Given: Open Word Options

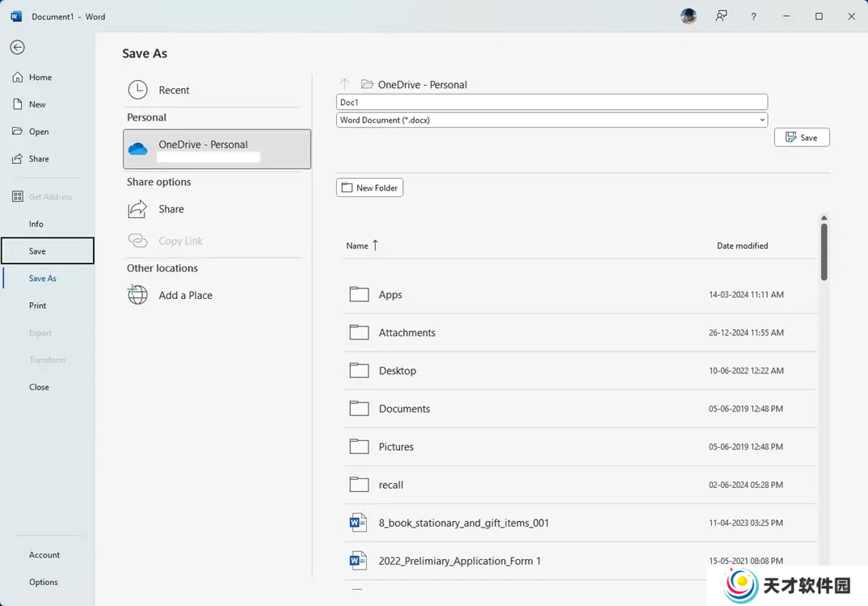Looking at the screenshot, I should coord(43,582).
